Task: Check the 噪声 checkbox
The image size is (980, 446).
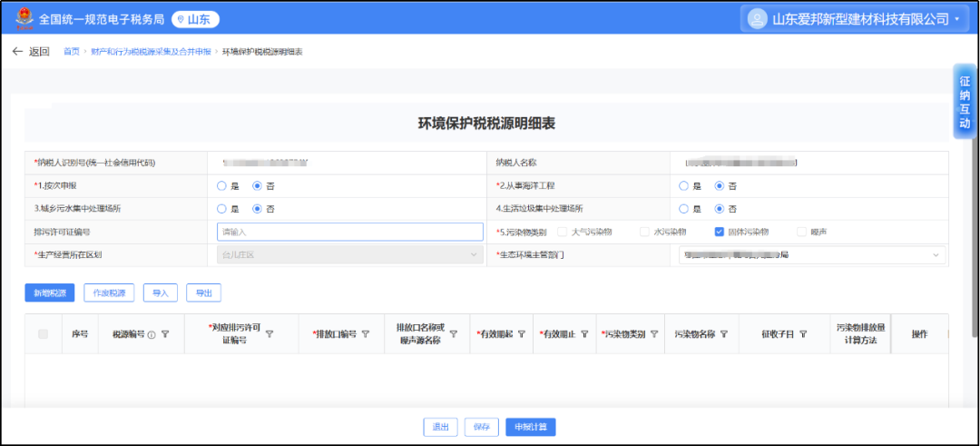Action: tap(802, 232)
